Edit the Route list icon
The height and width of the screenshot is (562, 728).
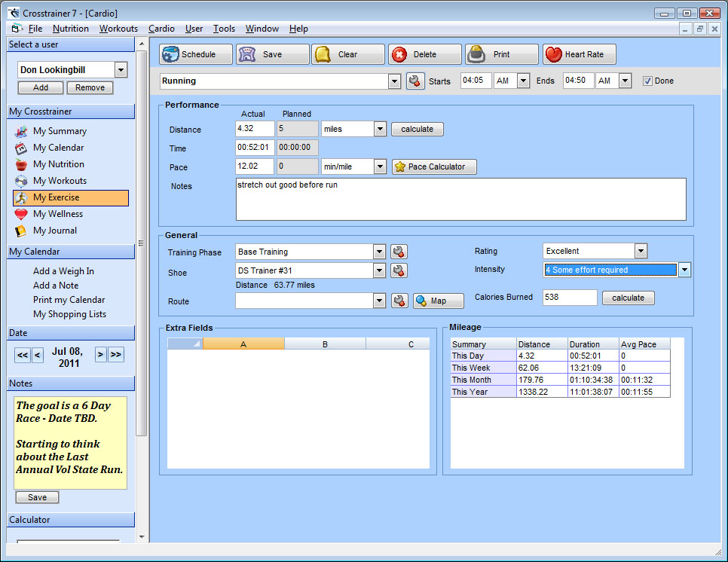(x=399, y=301)
